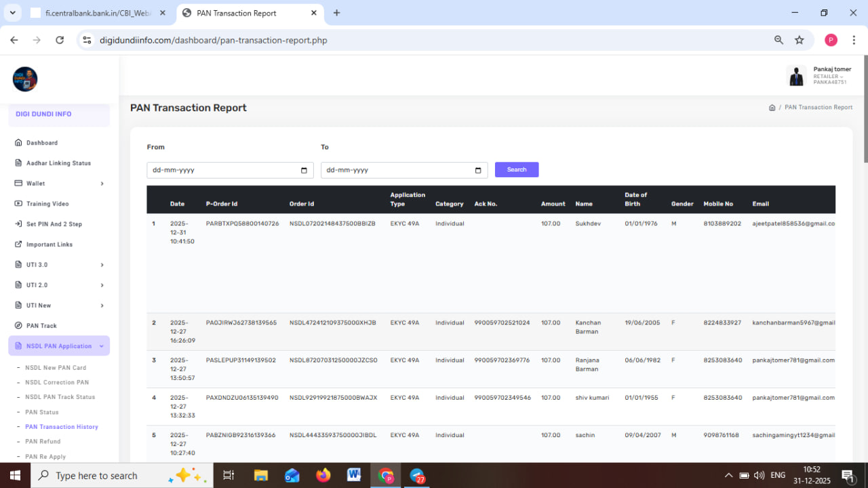This screenshot has height=488, width=868.
Task: Select PAN Refund in the sidebar
Action: [43, 442]
